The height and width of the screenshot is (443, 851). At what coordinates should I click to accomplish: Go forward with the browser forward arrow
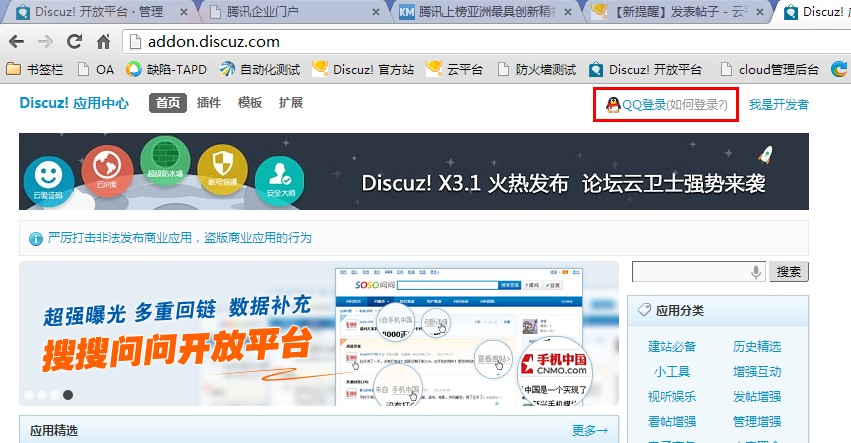pyautogui.click(x=46, y=41)
